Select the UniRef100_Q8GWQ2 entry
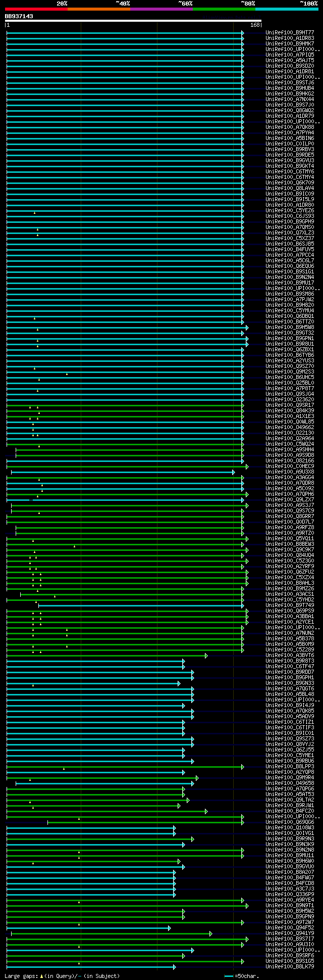Image resolution: width=323 pixels, height=980 pixels. (290, 111)
